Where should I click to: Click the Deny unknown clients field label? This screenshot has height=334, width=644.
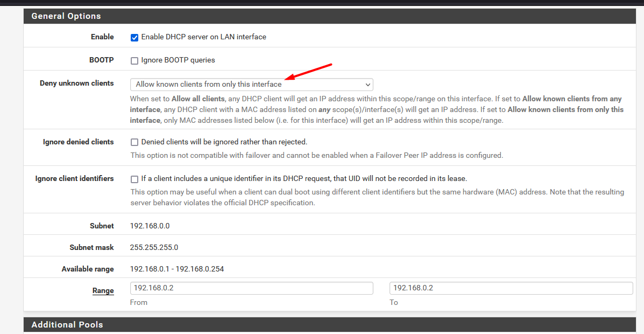click(x=77, y=83)
